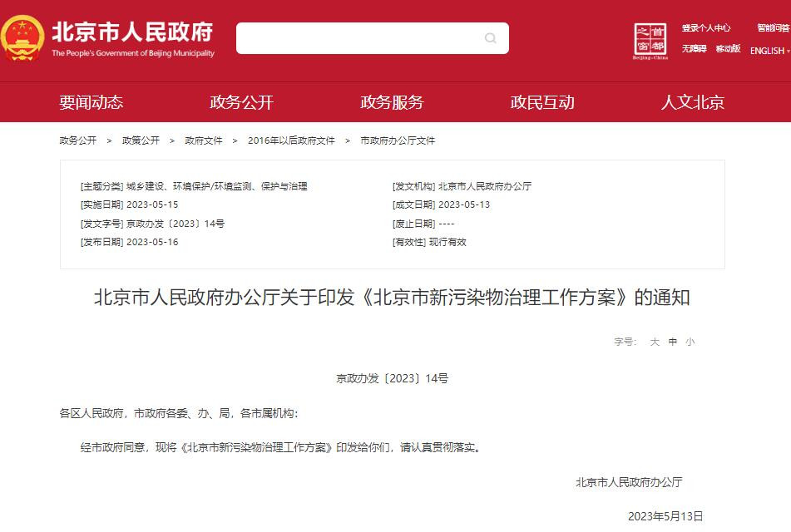Open the 首都之窗 seal icon
The height and width of the screenshot is (532, 791).
pyautogui.click(x=650, y=41)
